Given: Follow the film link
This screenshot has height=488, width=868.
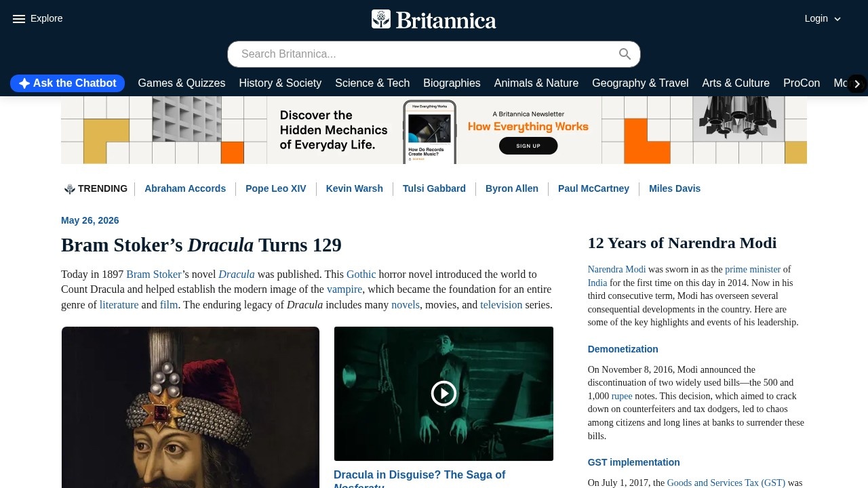Looking at the screenshot, I should (169, 305).
